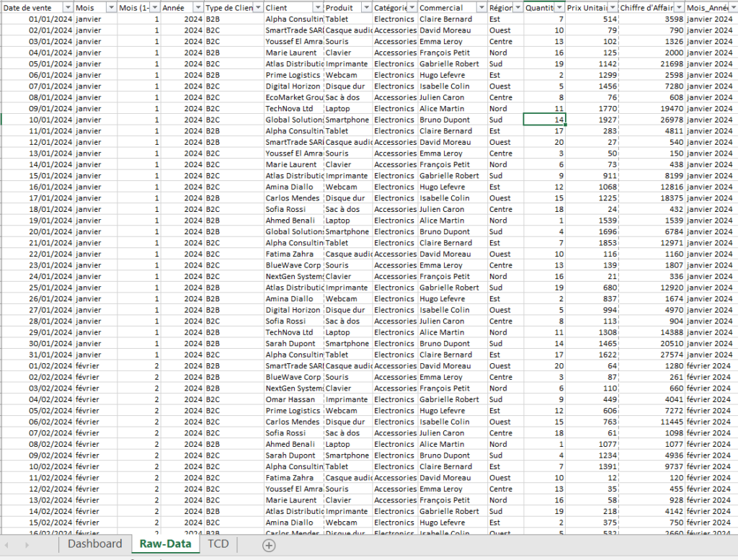
Task: Open the Quantité filter dropdown
Action: 559,8
